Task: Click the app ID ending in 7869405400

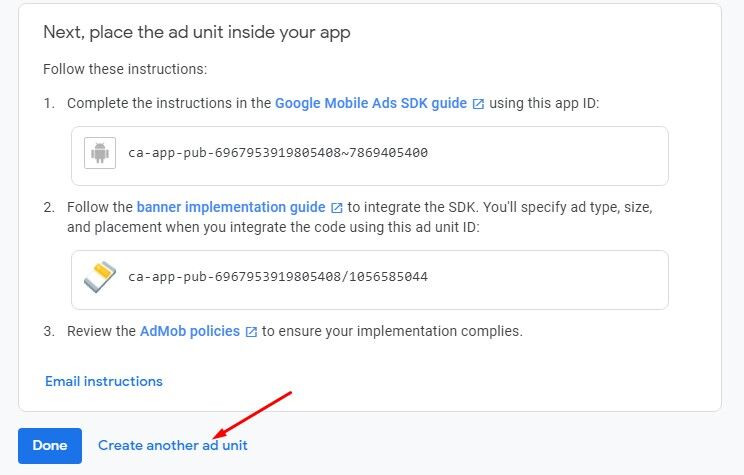Action: [278, 153]
